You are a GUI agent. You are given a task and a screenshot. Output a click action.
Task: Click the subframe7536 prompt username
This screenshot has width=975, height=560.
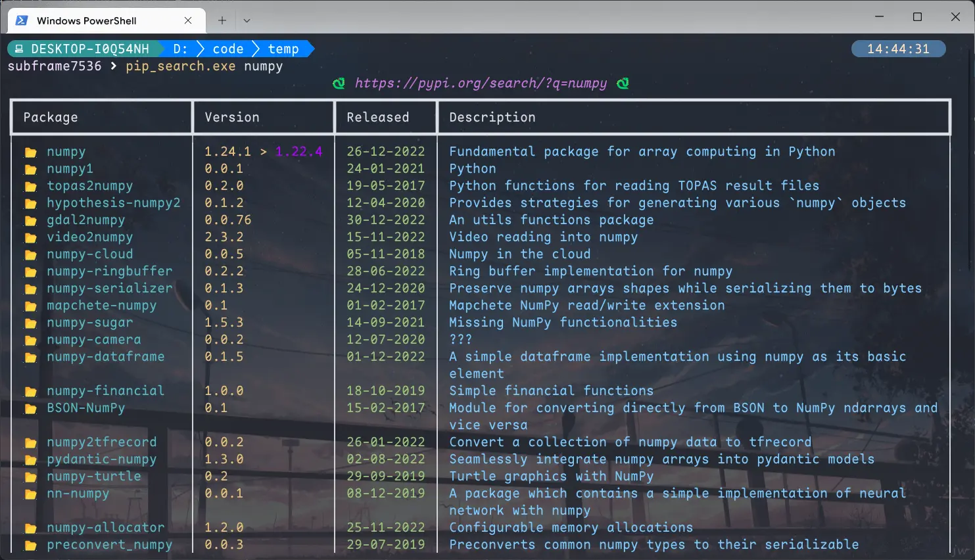pyautogui.click(x=55, y=66)
